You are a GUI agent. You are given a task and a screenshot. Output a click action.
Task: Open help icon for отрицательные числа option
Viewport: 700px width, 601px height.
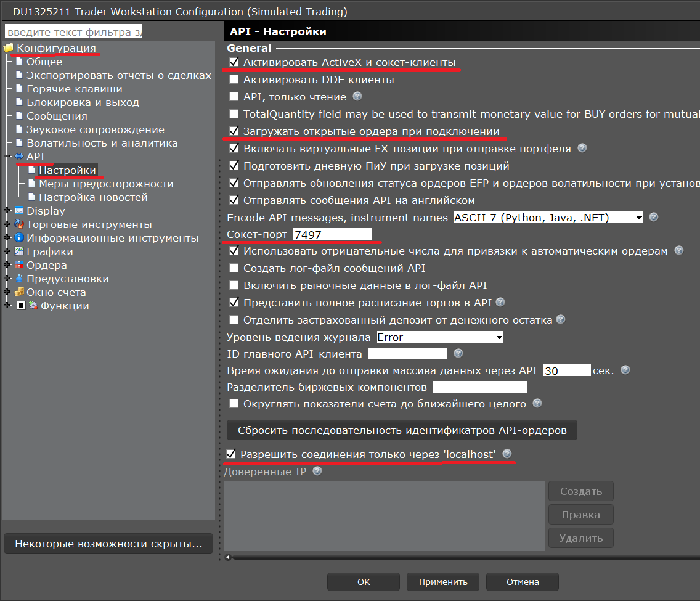click(679, 250)
